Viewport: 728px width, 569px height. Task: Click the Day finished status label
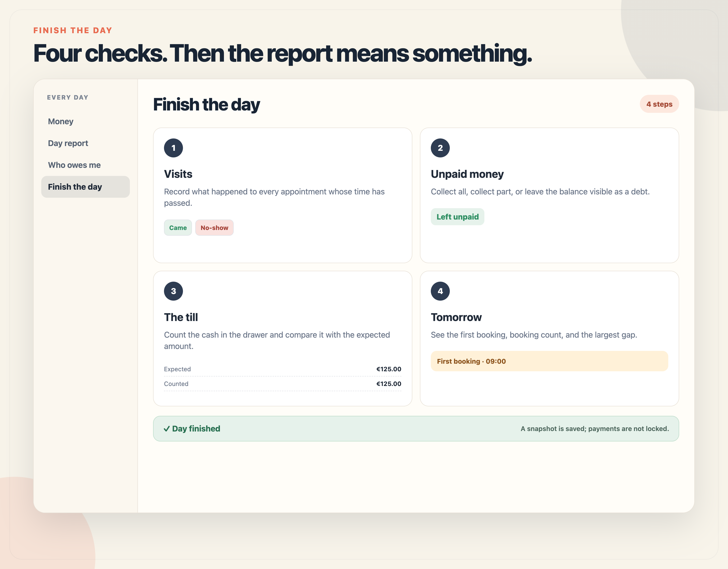[196, 429]
